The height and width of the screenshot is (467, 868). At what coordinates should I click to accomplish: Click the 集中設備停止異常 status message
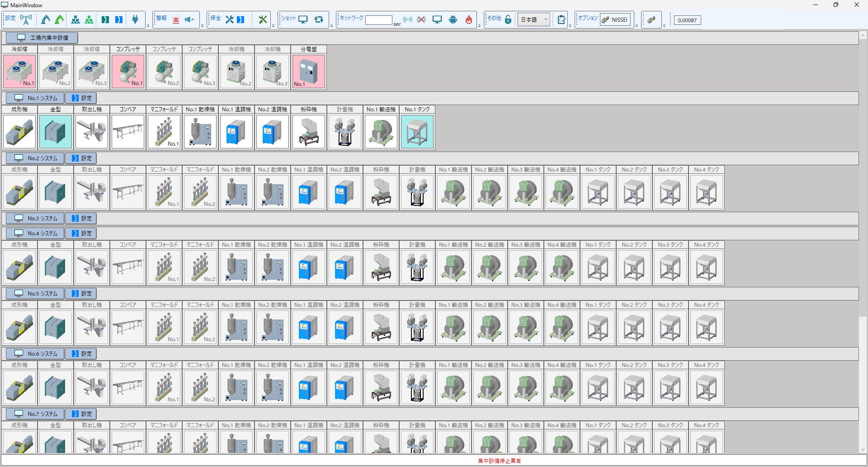500,461
